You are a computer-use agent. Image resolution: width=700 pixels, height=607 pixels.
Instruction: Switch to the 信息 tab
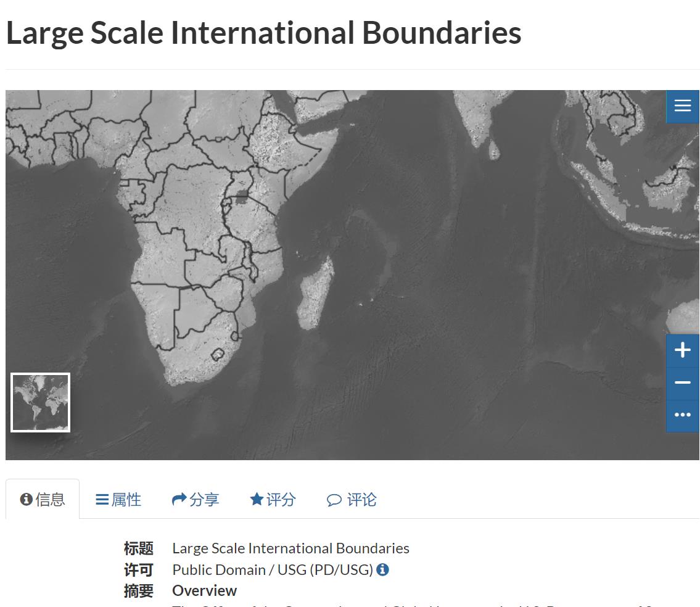43,499
